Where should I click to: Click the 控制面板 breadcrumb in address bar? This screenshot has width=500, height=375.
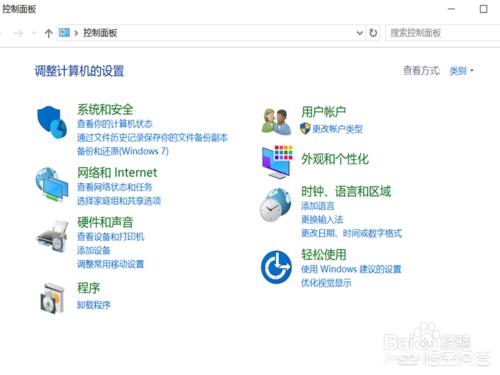100,33
